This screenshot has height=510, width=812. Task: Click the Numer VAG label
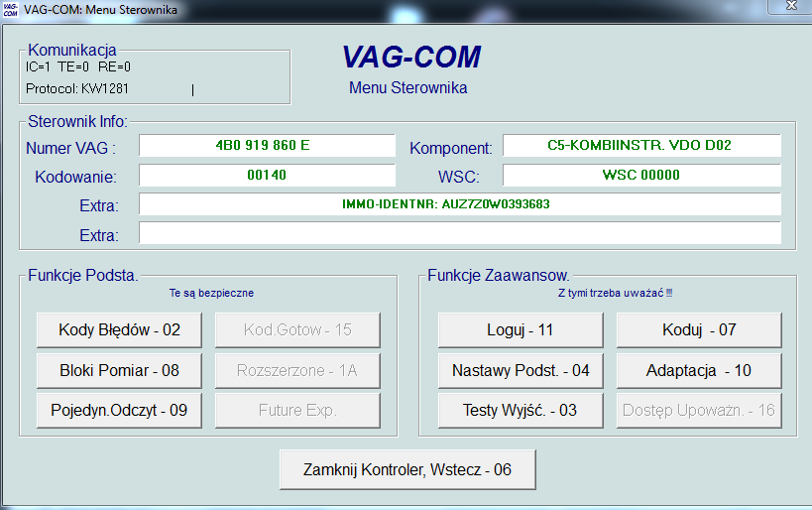pyautogui.click(x=71, y=148)
